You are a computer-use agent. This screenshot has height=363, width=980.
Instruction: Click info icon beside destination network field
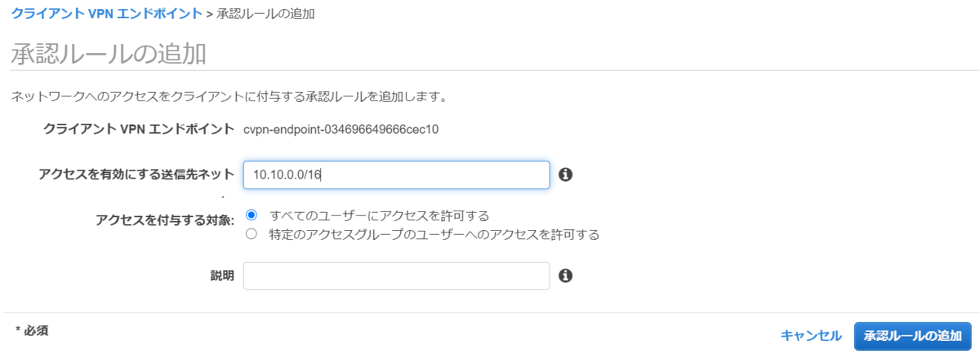coord(565,175)
